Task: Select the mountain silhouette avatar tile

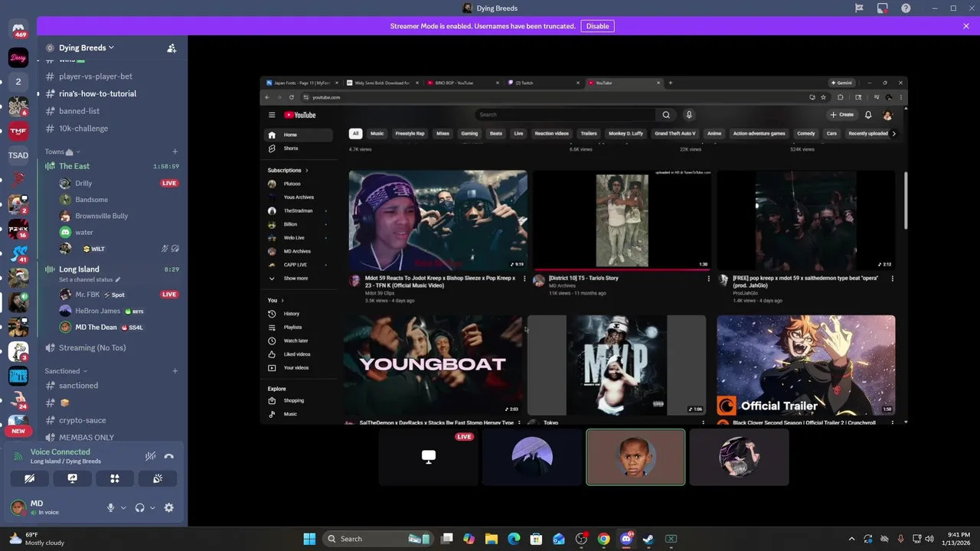Action: (532, 457)
